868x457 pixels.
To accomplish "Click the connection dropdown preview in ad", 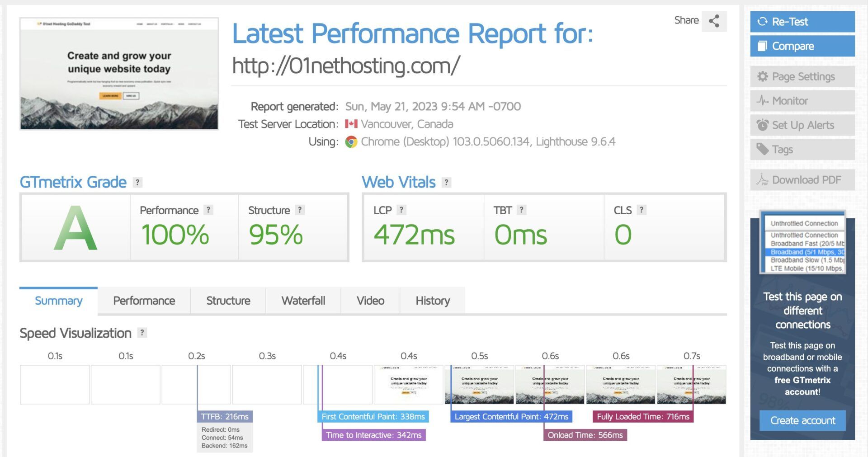I will tap(802, 243).
